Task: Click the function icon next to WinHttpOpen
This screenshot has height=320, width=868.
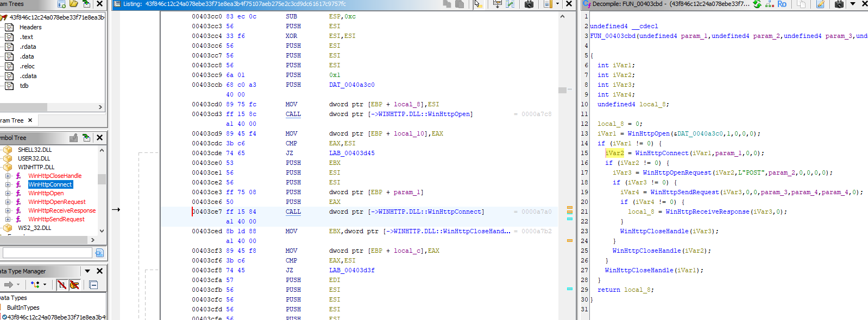Action: pos(18,193)
